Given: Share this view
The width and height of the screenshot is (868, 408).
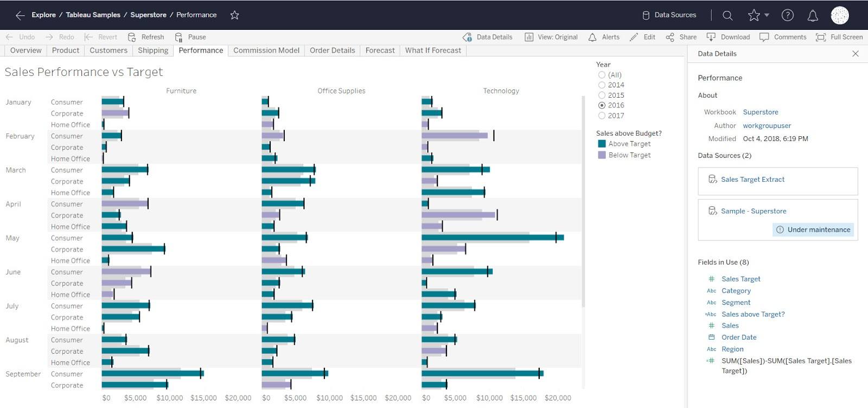Looking at the screenshot, I should coord(681,37).
